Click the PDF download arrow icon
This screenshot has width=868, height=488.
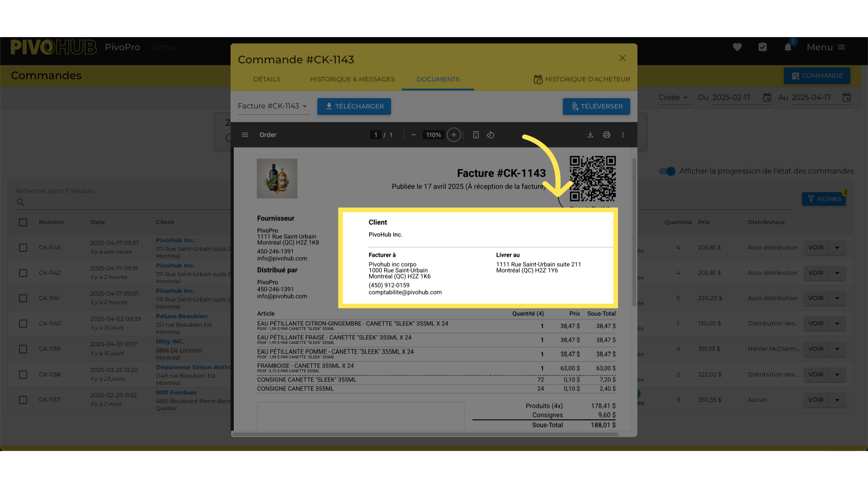tap(590, 135)
